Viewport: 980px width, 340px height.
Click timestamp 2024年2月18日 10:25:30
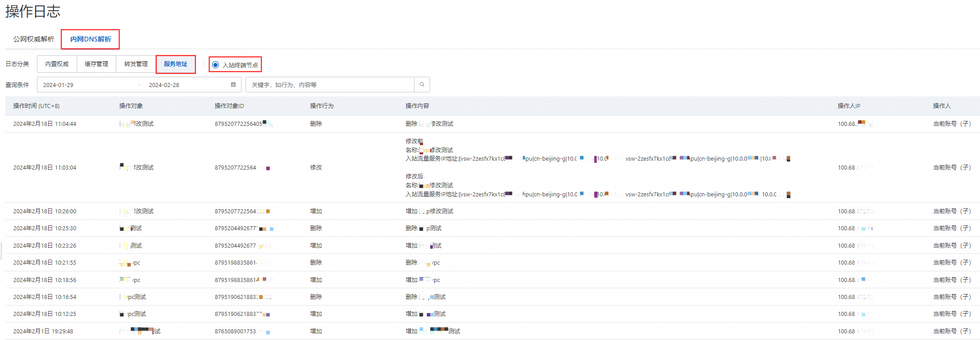click(45, 228)
